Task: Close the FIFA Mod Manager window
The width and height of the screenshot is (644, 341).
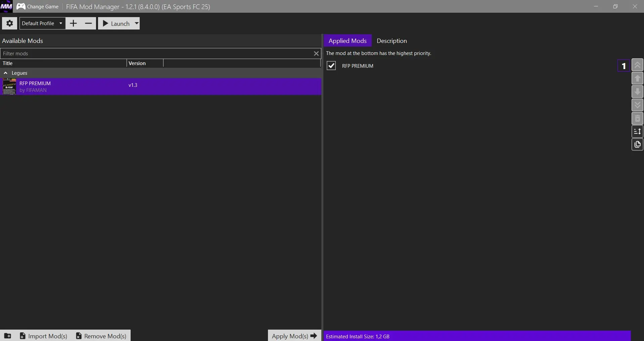Action: [x=635, y=6]
